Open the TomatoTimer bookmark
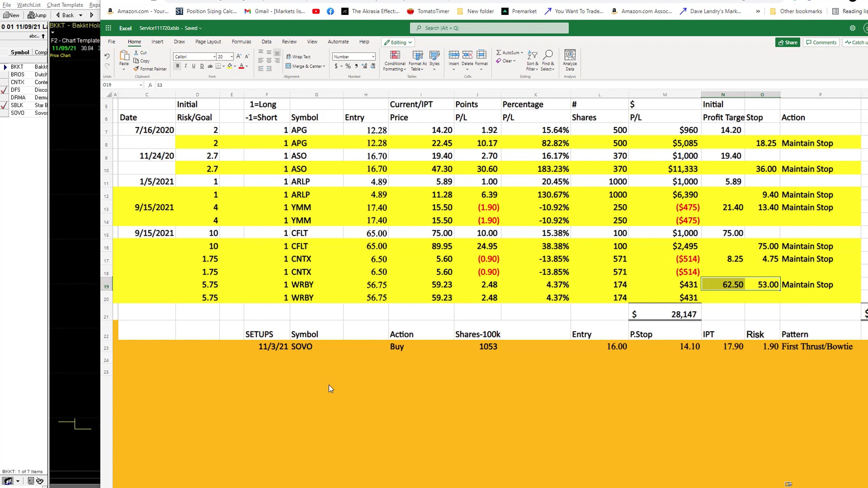The height and width of the screenshot is (488, 868). (x=428, y=11)
